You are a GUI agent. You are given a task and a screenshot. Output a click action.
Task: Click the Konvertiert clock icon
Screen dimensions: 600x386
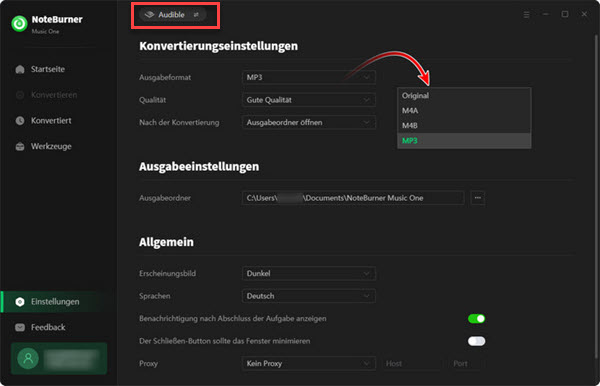pyautogui.click(x=20, y=121)
